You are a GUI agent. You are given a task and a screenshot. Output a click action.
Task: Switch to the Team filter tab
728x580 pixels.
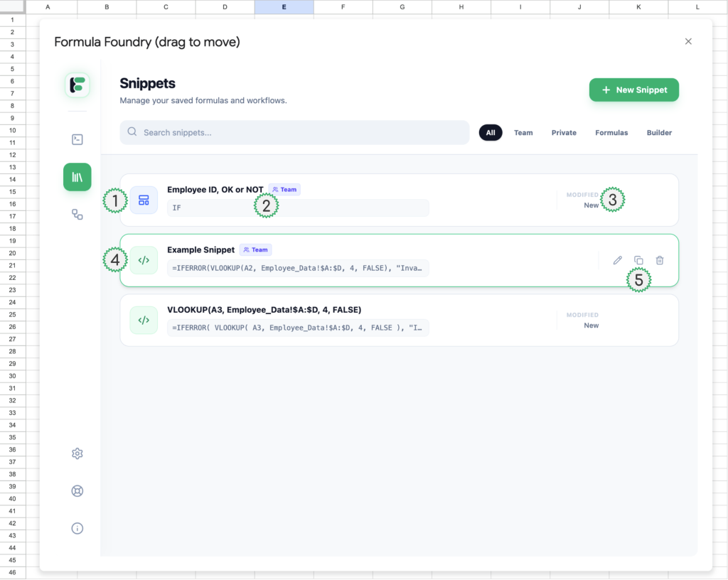click(523, 132)
